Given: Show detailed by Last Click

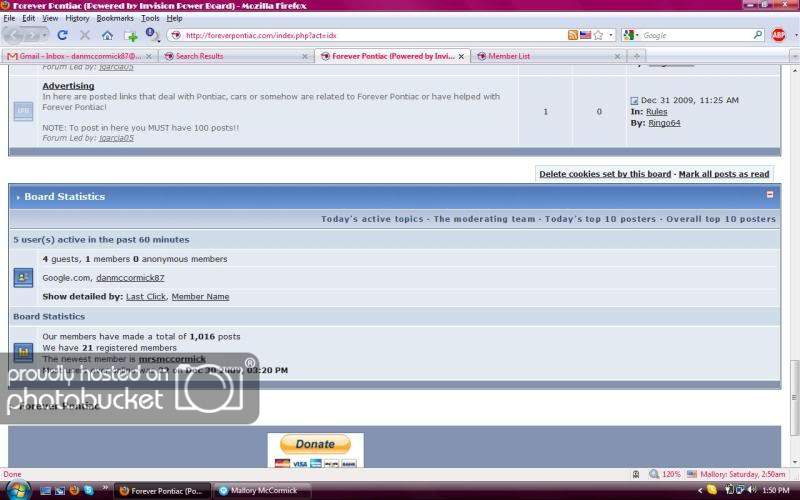Looking at the screenshot, I should tap(146, 296).
